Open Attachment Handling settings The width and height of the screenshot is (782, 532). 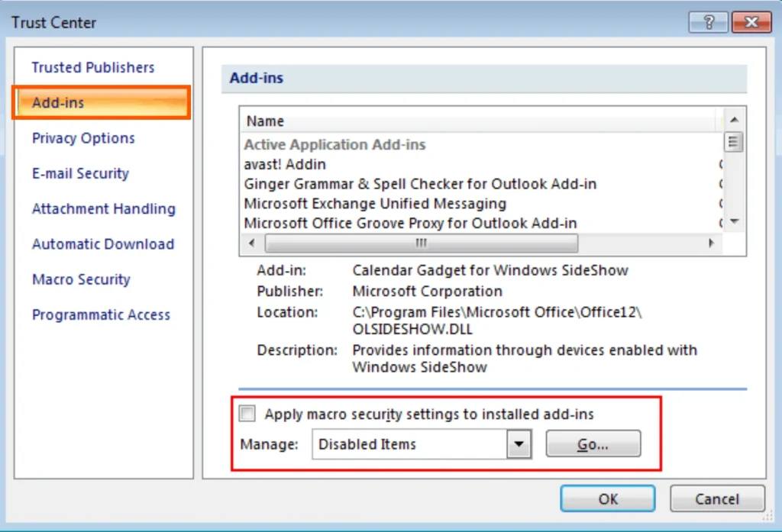pos(103,208)
